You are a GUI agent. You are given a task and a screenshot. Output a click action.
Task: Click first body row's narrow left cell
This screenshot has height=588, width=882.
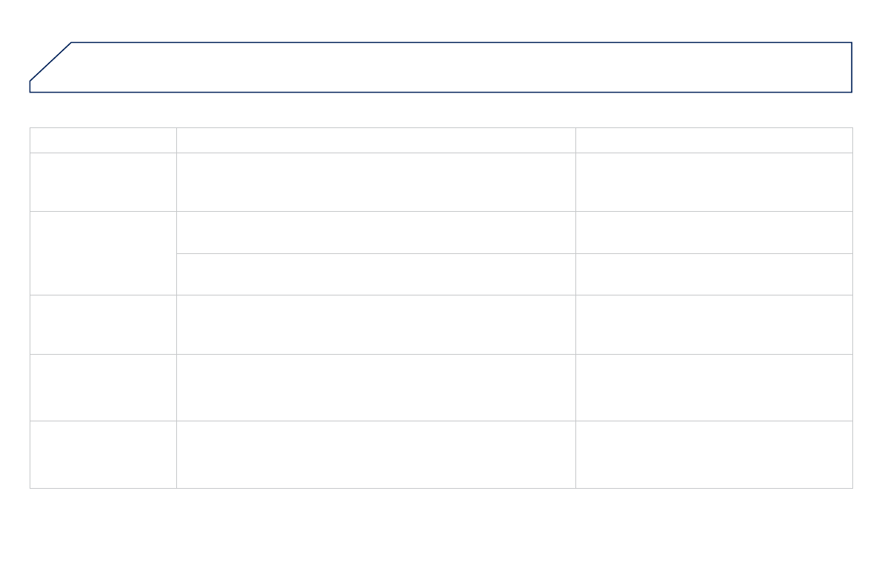pos(103,182)
